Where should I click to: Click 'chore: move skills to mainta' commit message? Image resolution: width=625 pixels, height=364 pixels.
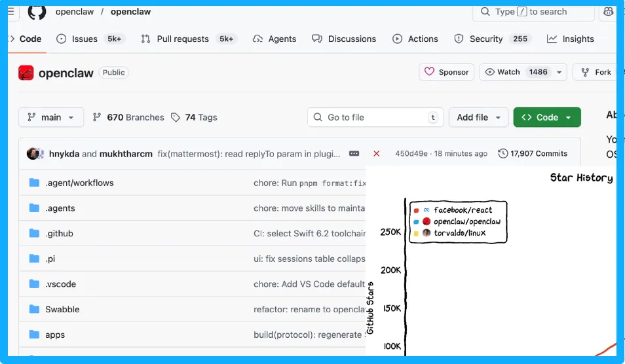tap(309, 208)
